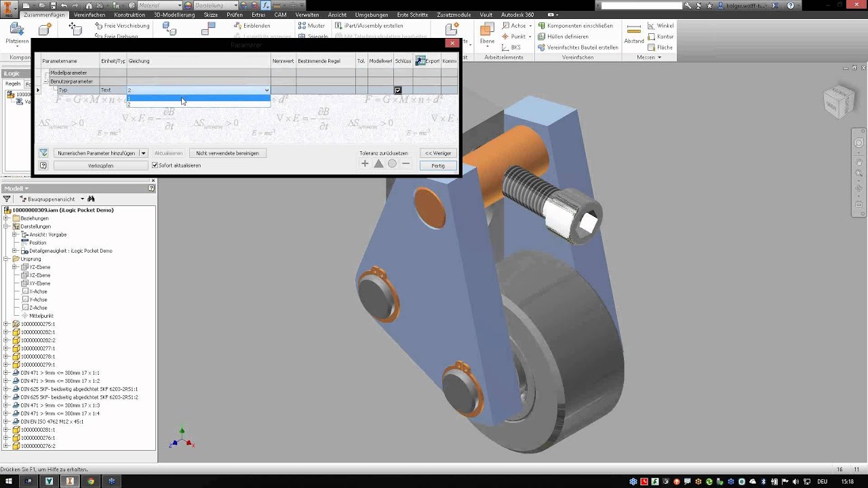This screenshot has width=868, height=488.
Task: Select Mittelpunkt in the Ursprung tree
Action: point(41,316)
